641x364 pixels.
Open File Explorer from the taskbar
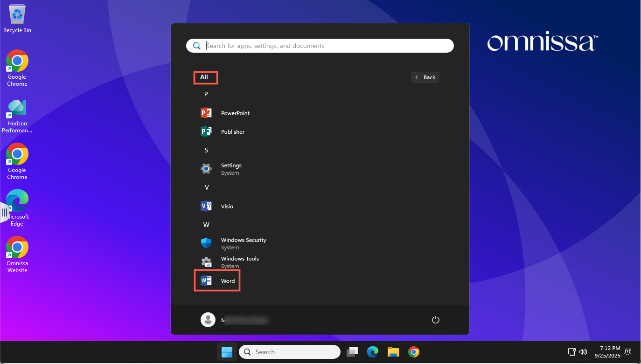[393, 352]
